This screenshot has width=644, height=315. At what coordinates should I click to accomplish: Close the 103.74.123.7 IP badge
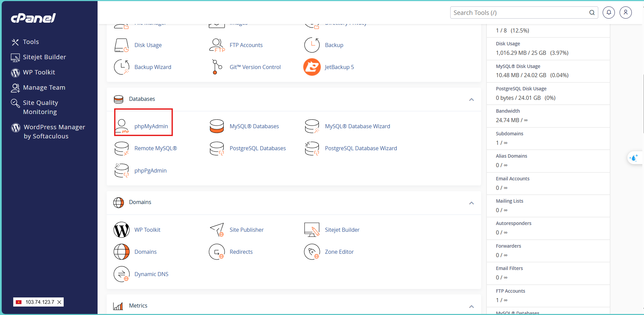pos(59,302)
